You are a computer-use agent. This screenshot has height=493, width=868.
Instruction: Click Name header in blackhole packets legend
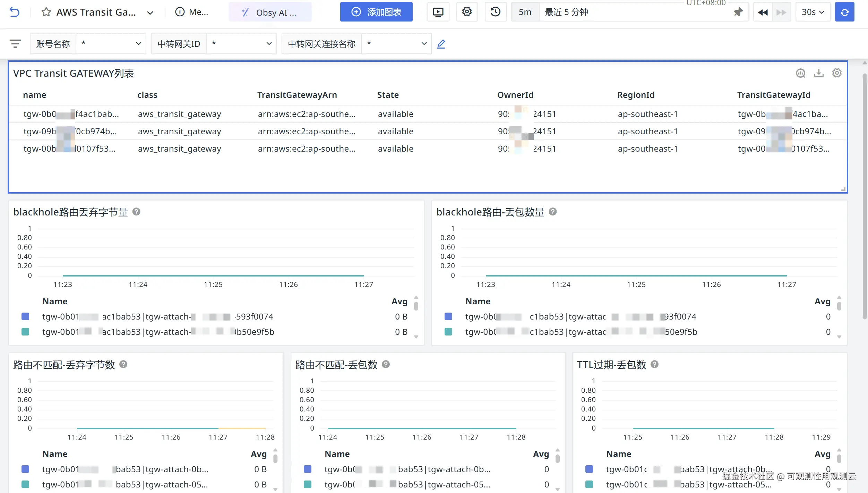pos(478,301)
